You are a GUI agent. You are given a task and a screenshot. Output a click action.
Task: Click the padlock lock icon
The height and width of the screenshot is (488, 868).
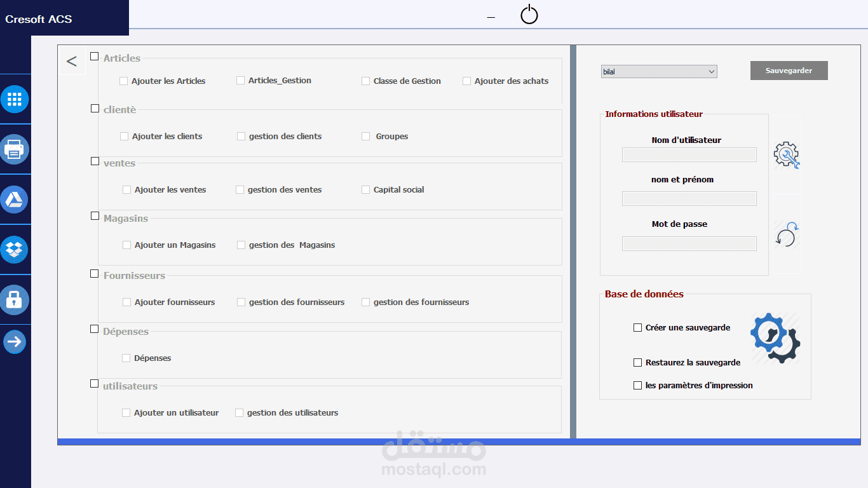click(15, 299)
